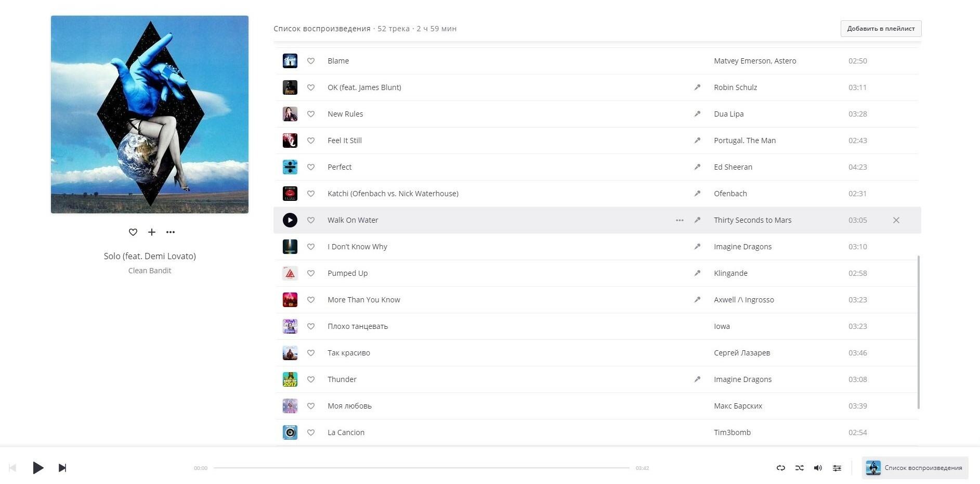Open artist Robin Schulz
The image size is (980, 484).
click(x=735, y=87)
